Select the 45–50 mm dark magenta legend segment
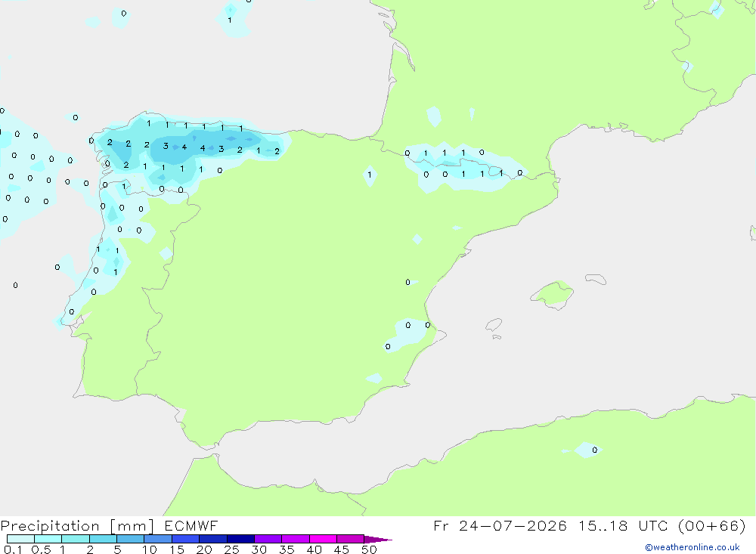The height and width of the screenshot is (554, 756). (351, 539)
